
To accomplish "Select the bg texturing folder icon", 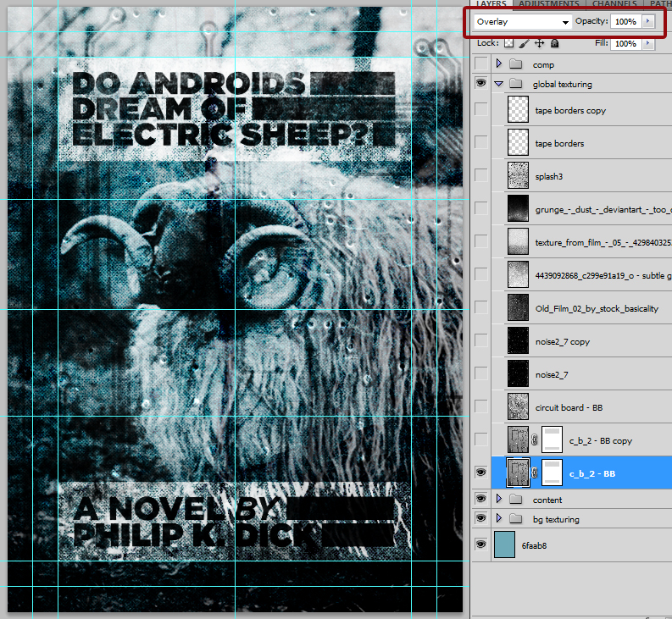I will pyautogui.click(x=516, y=519).
